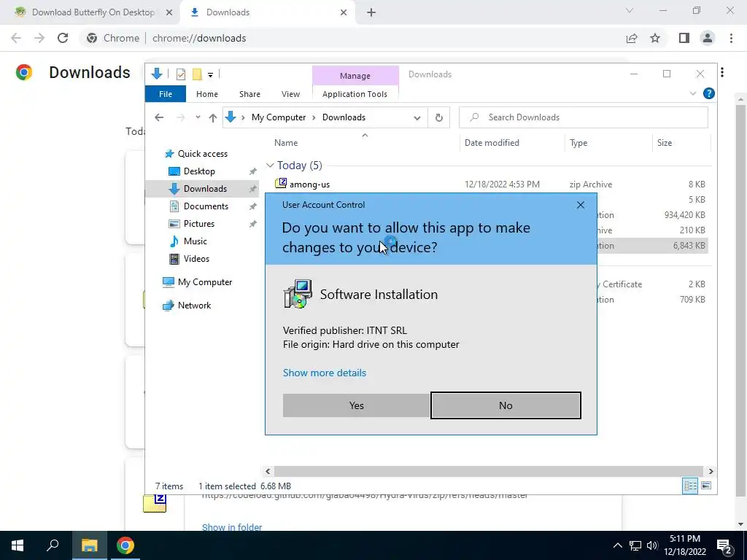The height and width of the screenshot is (560, 747).
Task: Open Downloads page more actions menu
Action: pos(722,72)
